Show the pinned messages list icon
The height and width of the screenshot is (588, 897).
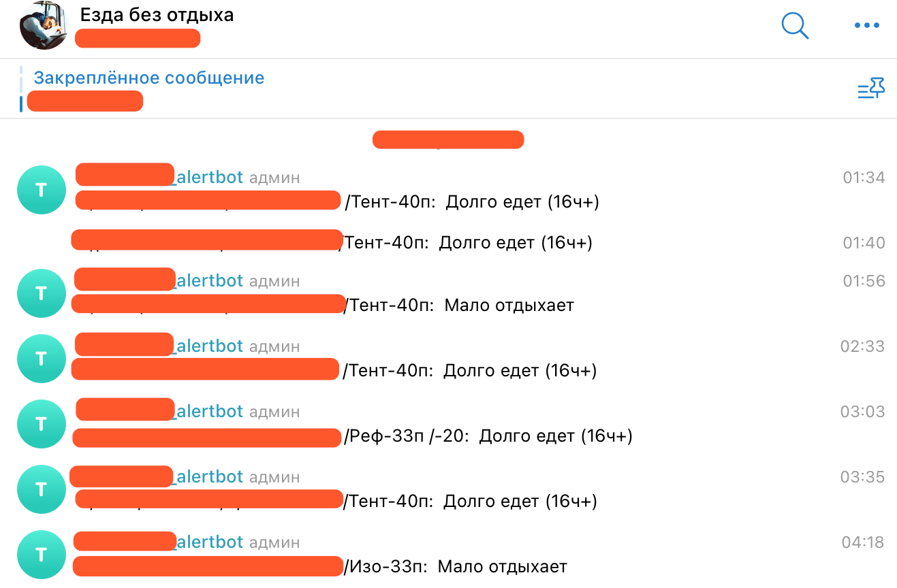pyautogui.click(x=870, y=88)
